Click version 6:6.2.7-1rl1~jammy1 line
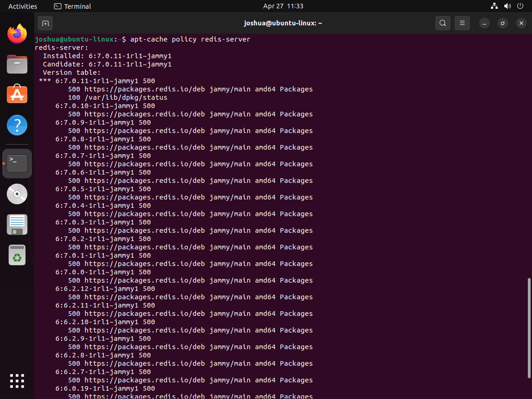The width and height of the screenshot is (532, 399). click(103, 372)
